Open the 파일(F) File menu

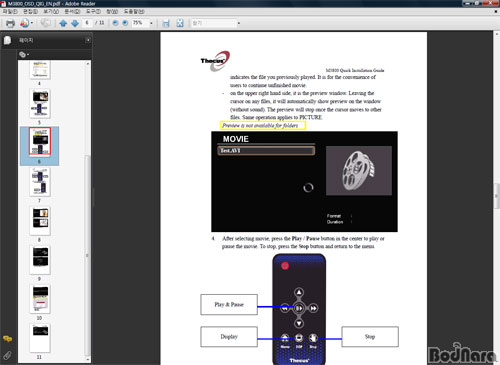(10, 11)
